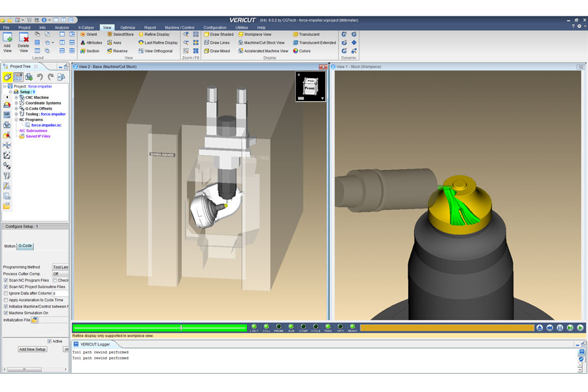Expand the Coordinate Systems tree node
The height and width of the screenshot is (392, 588).
pyautogui.click(x=16, y=103)
